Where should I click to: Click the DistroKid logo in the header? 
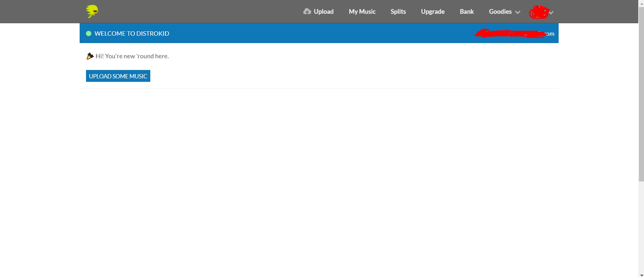(92, 11)
